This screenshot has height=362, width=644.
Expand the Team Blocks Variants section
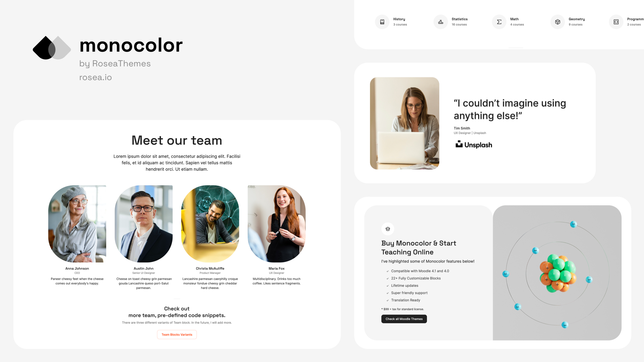[x=176, y=335]
